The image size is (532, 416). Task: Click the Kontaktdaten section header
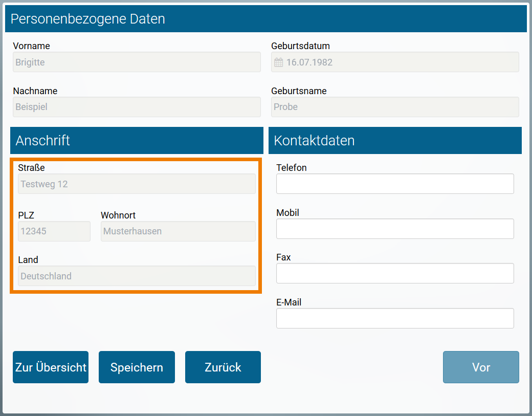395,141
